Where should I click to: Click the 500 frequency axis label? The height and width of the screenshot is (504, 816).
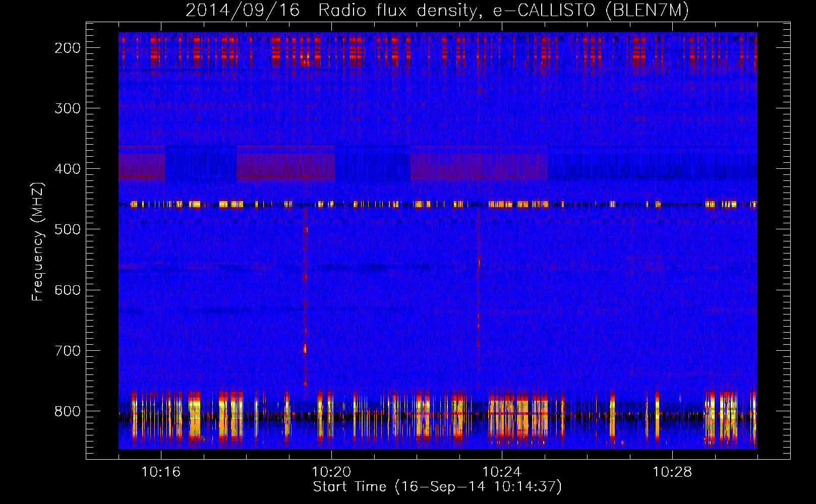(68, 229)
